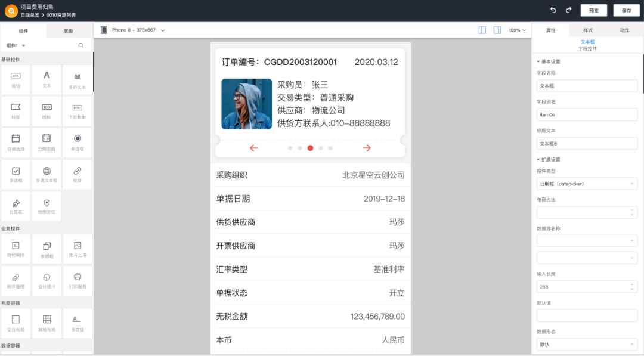Pick the 地图定位 map location component
Viewport: 644px width, 356px height.
(x=47, y=206)
